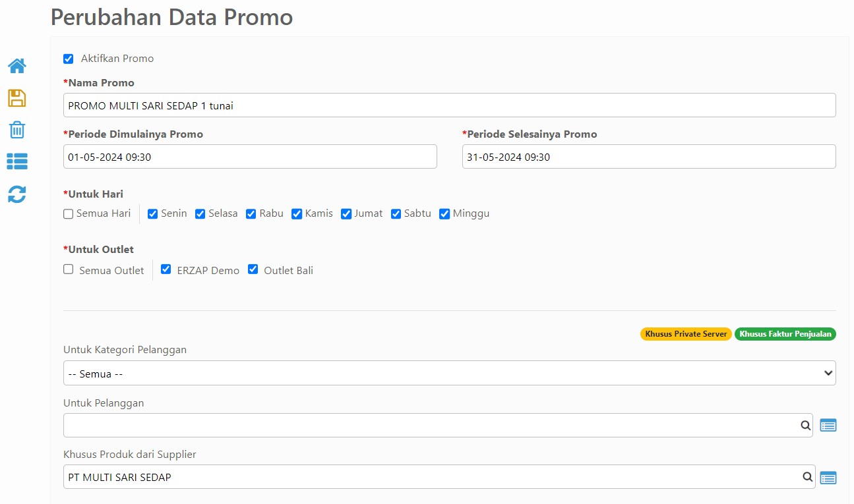
Task: Save promo using floppy disk icon
Action: (x=16, y=98)
